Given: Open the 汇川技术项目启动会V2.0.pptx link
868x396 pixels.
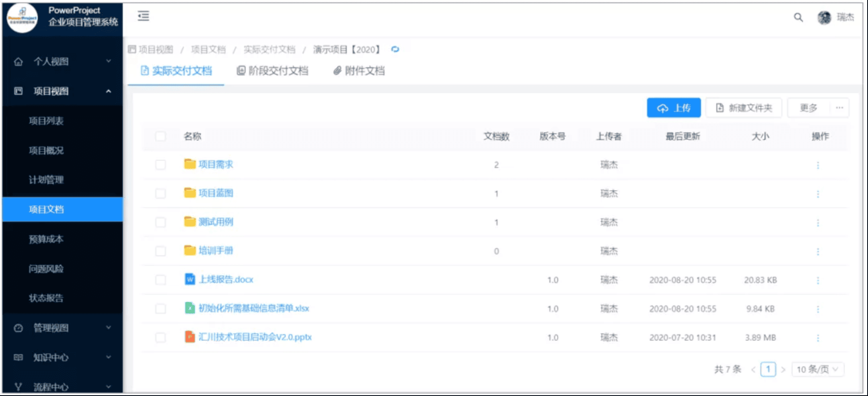Looking at the screenshot, I should pyautogui.click(x=255, y=337).
